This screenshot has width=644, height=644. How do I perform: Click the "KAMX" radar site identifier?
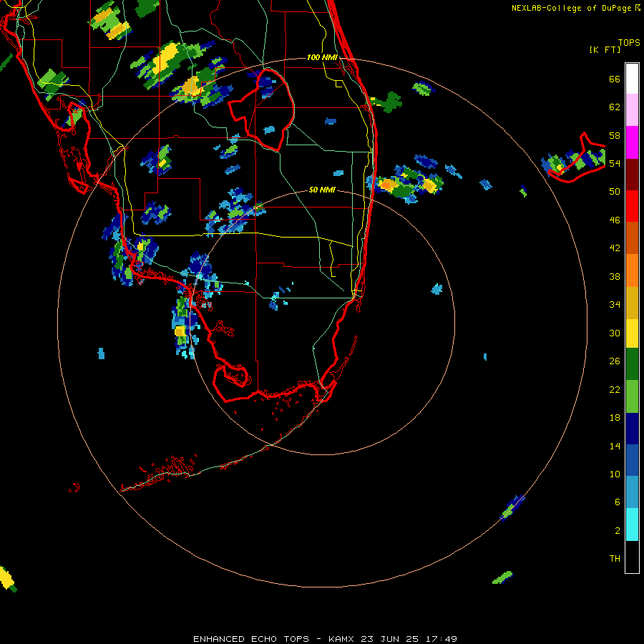pyautogui.click(x=343, y=639)
